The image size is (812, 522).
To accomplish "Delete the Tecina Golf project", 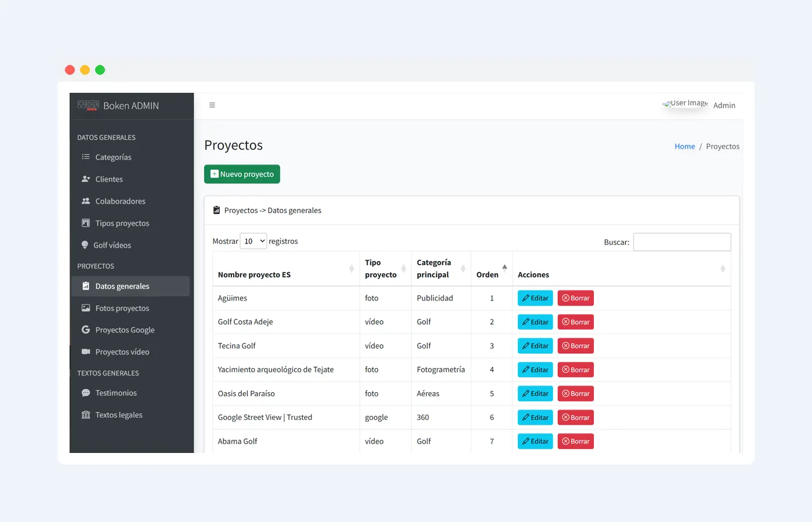I will pos(575,346).
